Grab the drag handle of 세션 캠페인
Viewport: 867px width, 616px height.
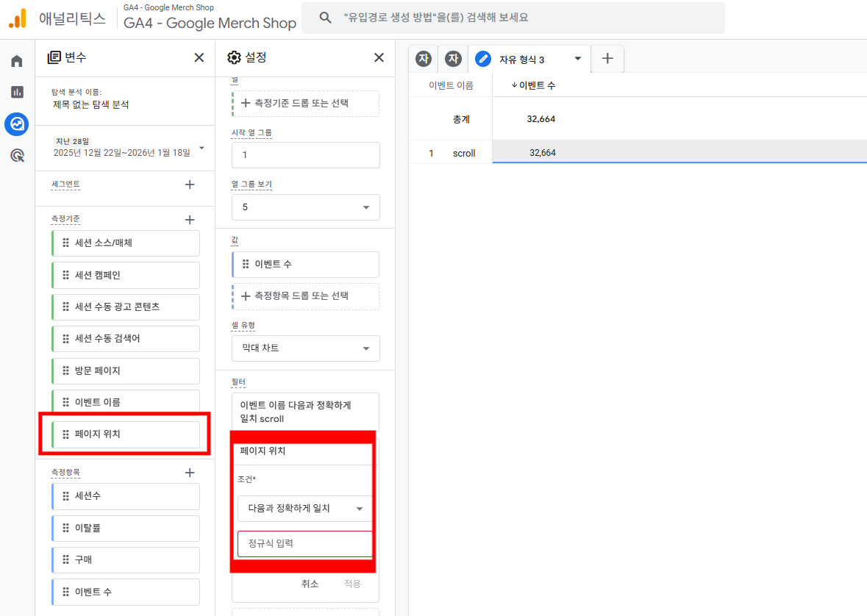tap(65, 275)
